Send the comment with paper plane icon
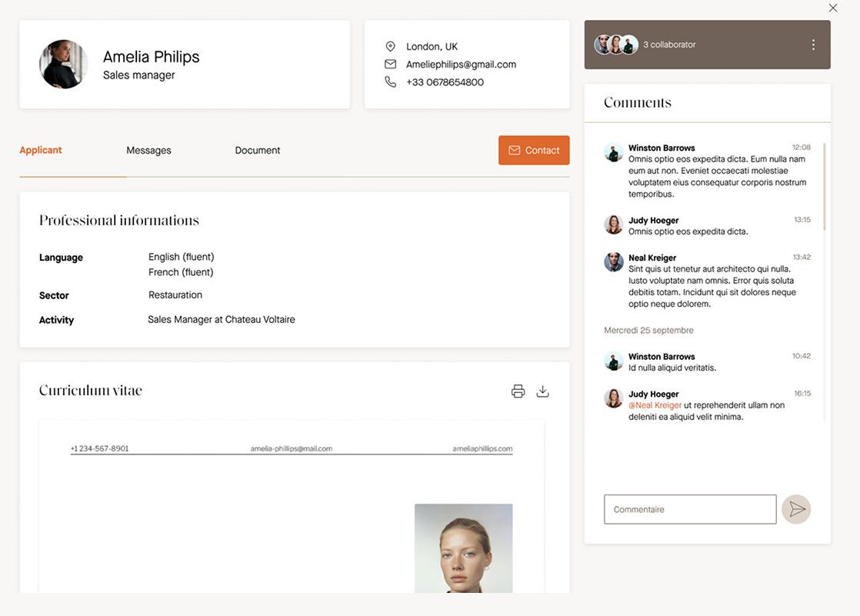Viewport: 860px width, 616px height. 796,509
